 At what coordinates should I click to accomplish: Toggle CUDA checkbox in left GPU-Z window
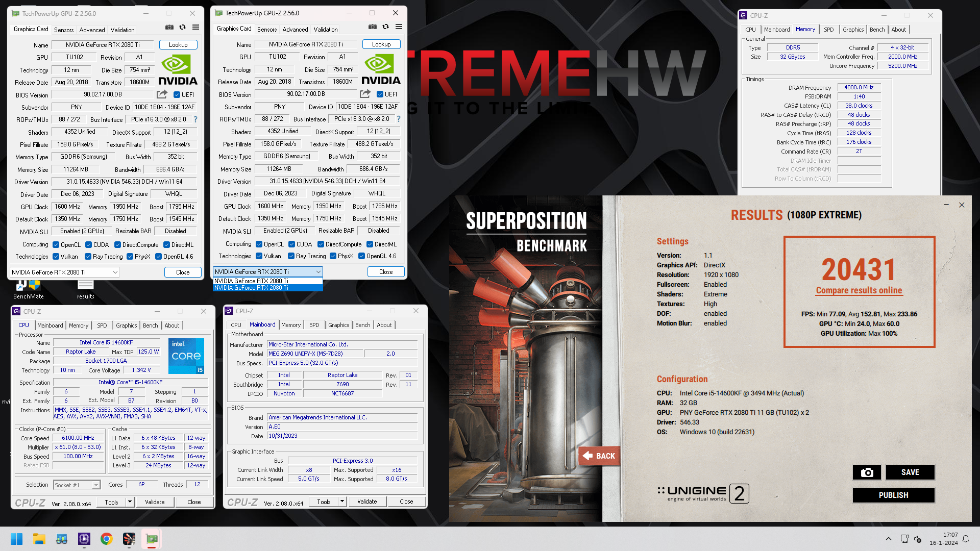pos(89,245)
